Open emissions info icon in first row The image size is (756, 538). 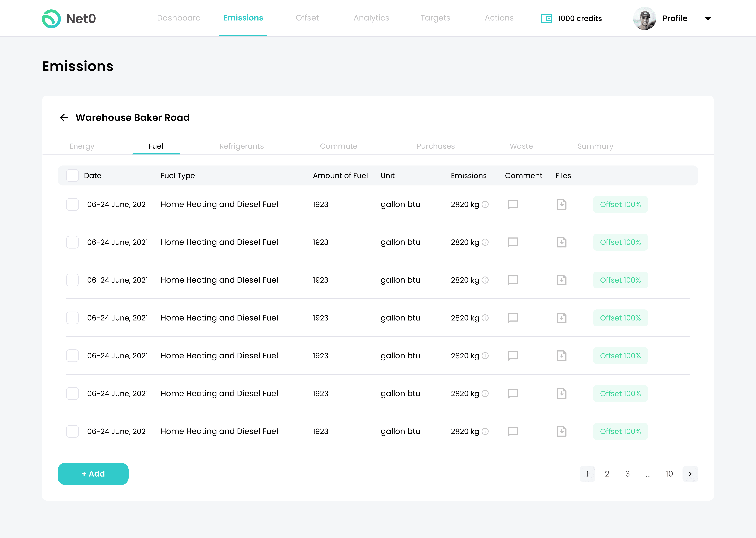(x=485, y=204)
